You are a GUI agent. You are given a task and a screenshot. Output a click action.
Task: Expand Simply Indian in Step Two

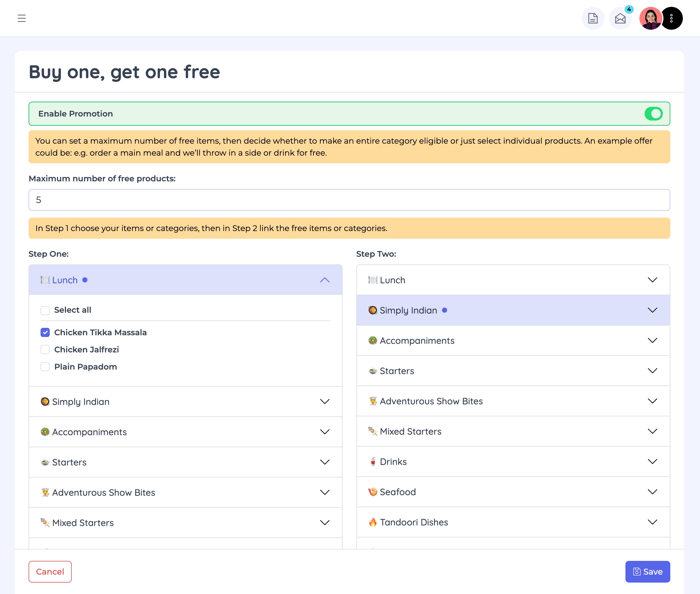point(652,310)
